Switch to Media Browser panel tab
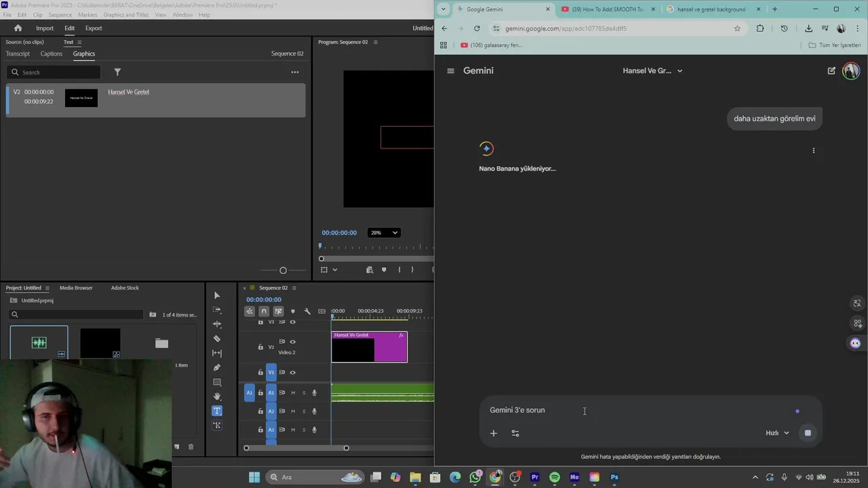Screen dimensions: 868x488 [76, 287]
